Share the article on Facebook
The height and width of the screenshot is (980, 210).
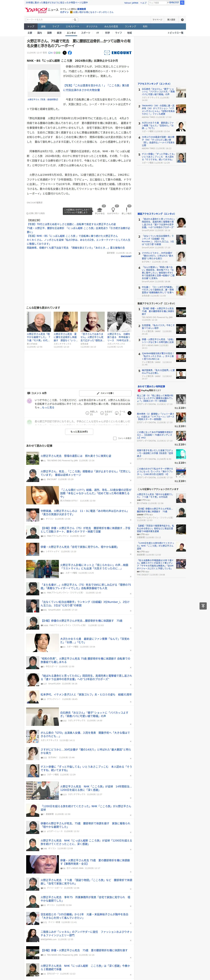[x=70, y=53]
